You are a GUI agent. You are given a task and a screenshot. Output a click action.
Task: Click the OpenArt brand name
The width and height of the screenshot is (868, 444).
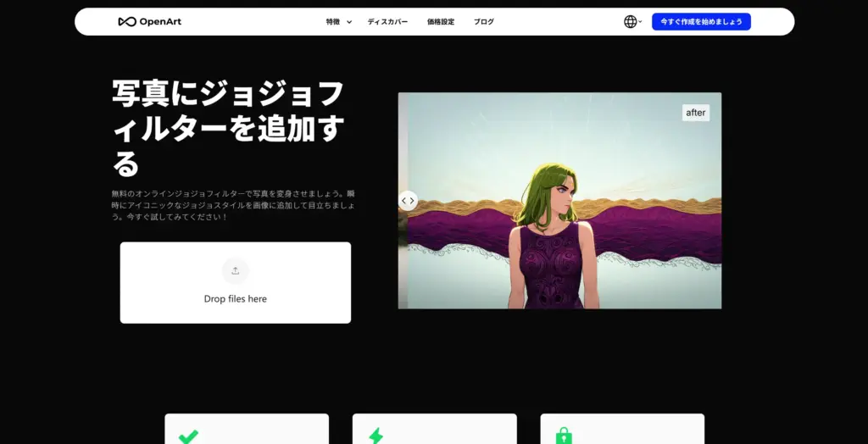160,21
